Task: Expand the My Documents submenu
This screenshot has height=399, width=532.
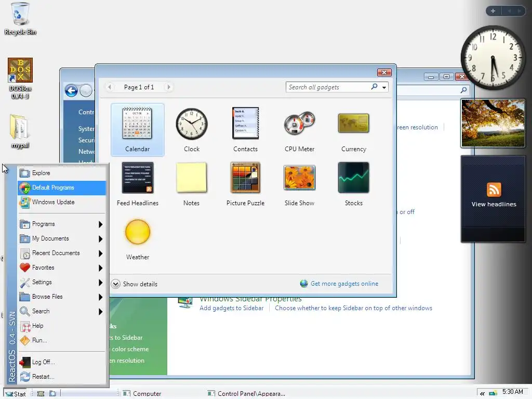Action: pyautogui.click(x=62, y=238)
